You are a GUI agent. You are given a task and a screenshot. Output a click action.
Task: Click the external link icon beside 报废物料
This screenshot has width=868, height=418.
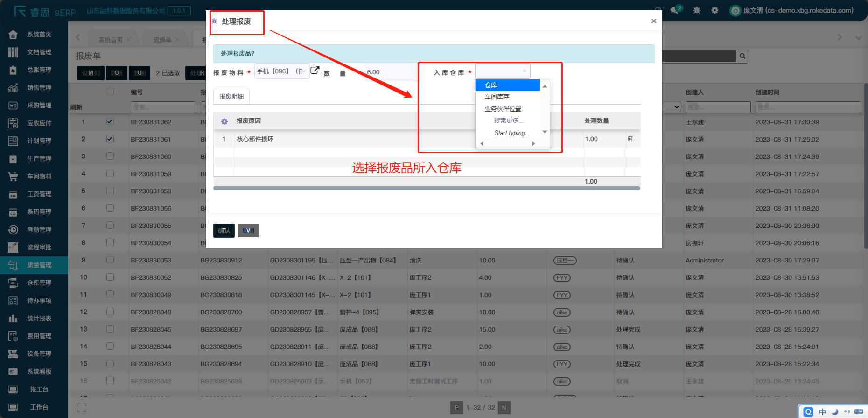click(x=315, y=71)
